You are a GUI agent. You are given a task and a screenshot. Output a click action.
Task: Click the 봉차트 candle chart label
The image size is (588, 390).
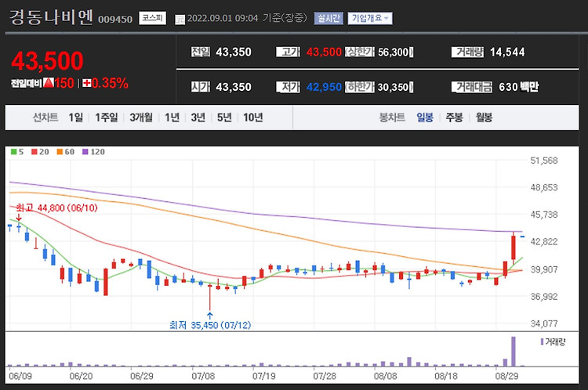(392, 117)
